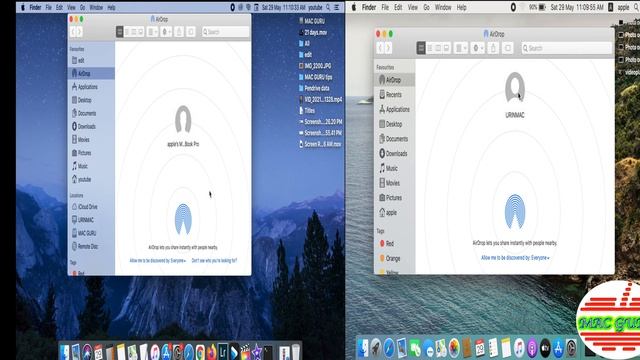Open the Apple TV app in right Dock
This screenshot has width=640, height=360.
[545, 348]
